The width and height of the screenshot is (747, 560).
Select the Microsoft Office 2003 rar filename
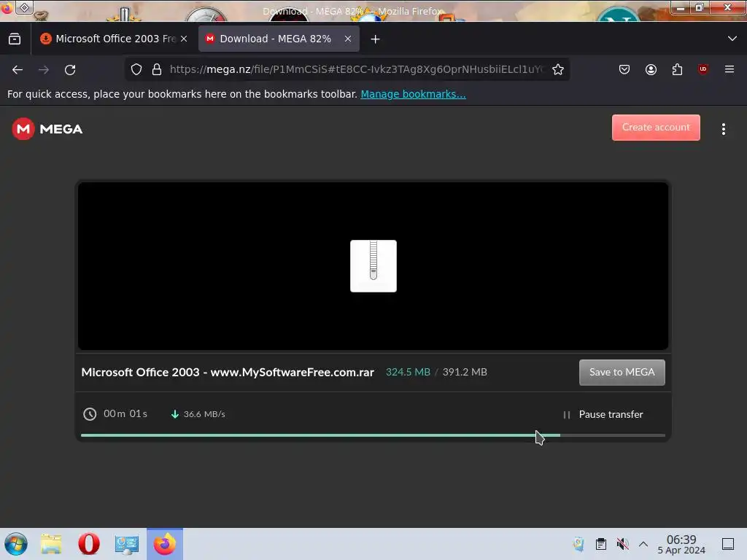tap(228, 373)
